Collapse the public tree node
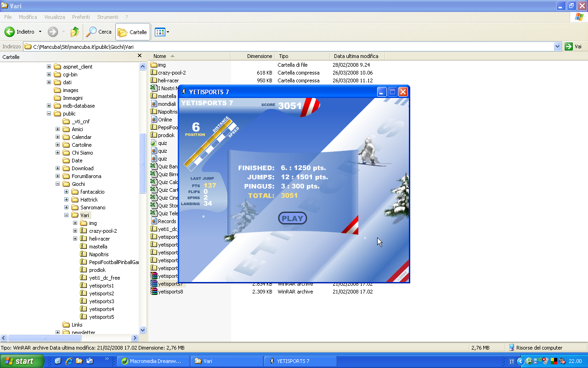 point(49,114)
